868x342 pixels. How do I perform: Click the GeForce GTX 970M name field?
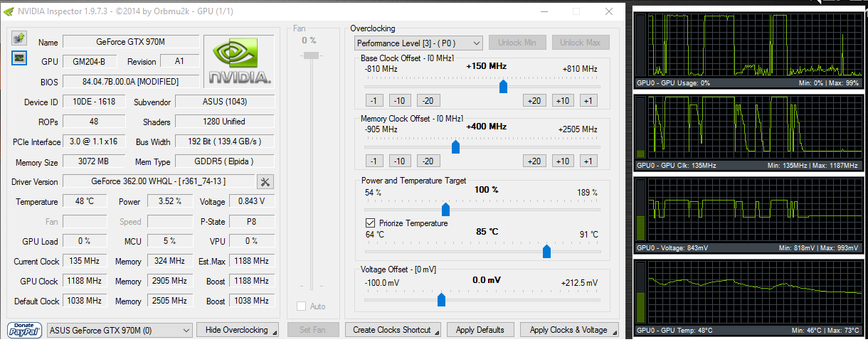click(130, 43)
